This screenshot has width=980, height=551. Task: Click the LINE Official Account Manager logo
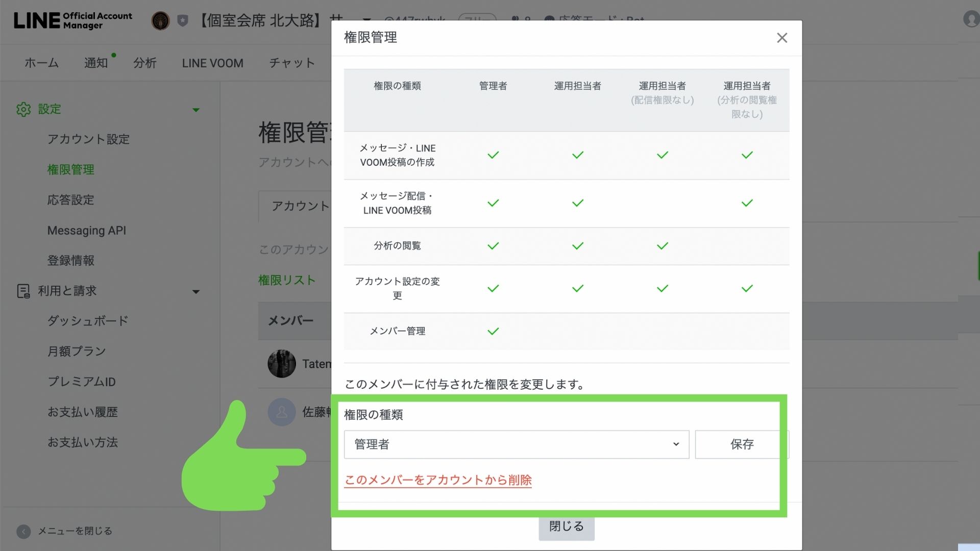pos(73,20)
